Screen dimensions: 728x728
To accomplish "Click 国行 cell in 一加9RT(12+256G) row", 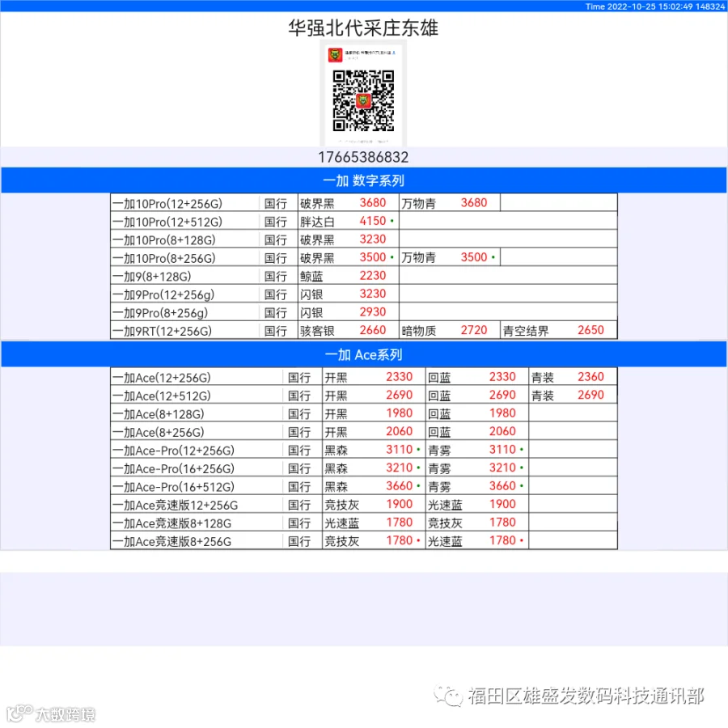I will 275,331.
